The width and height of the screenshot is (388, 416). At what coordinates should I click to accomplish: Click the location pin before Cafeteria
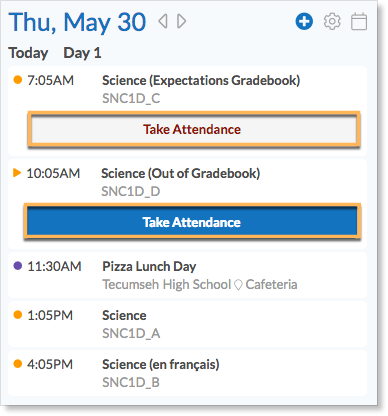(238, 285)
